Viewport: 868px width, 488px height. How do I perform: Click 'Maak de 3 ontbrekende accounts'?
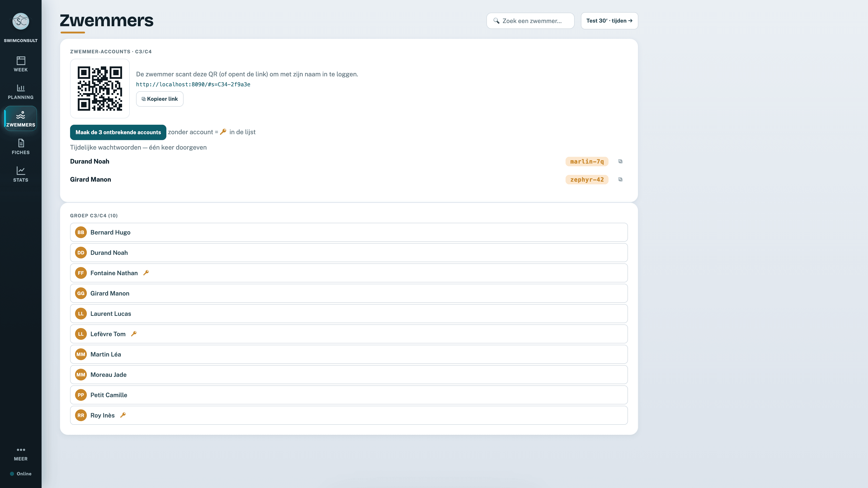[118, 132]
